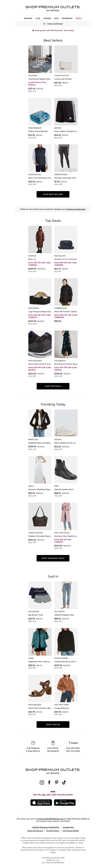Open the Moncler Padded Fleece Cardigan image
This screenshot has height=868, width=106.
pyautogui.click(x=40, y=423)
